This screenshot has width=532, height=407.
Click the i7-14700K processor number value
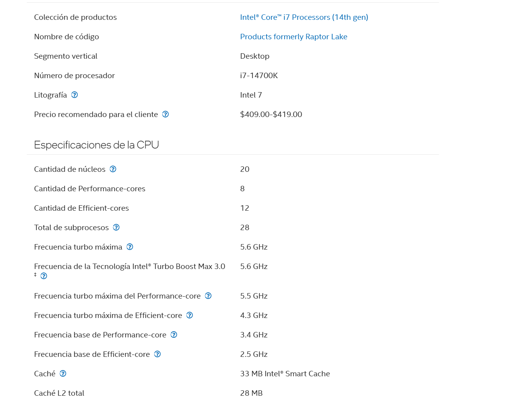click(x=259, y=75)
